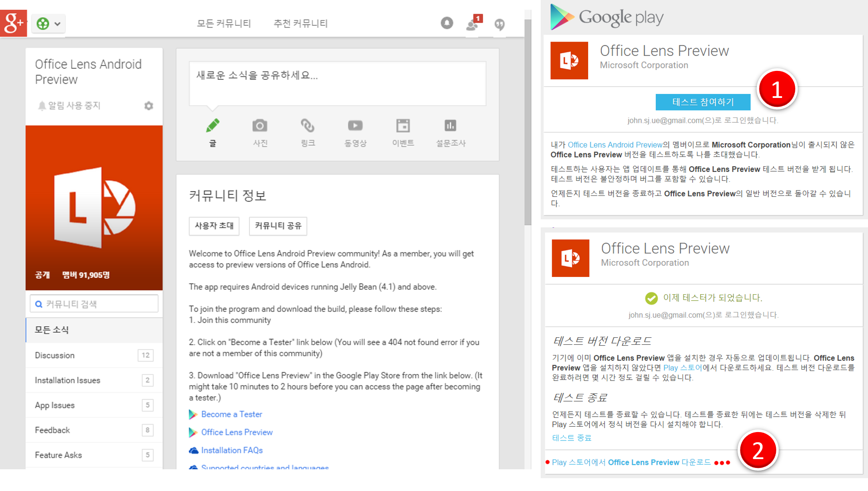Click the Google+ logo icon
This screenshot has height=491, width=868.
coord(13,23)
